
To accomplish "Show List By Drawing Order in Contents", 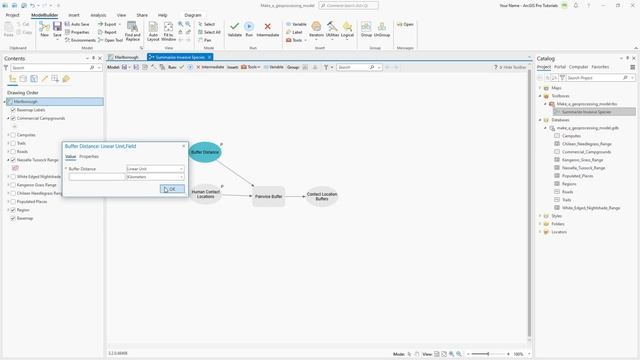I will pyautogui.click(x=13, y=79).
